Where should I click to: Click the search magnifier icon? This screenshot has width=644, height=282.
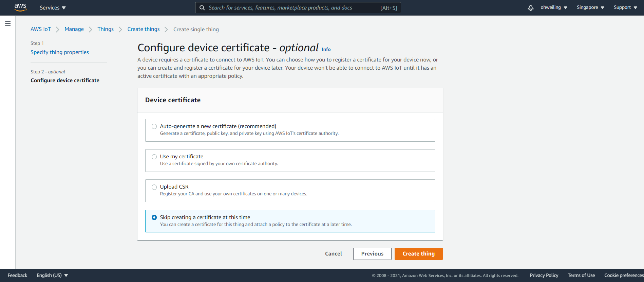202,8
